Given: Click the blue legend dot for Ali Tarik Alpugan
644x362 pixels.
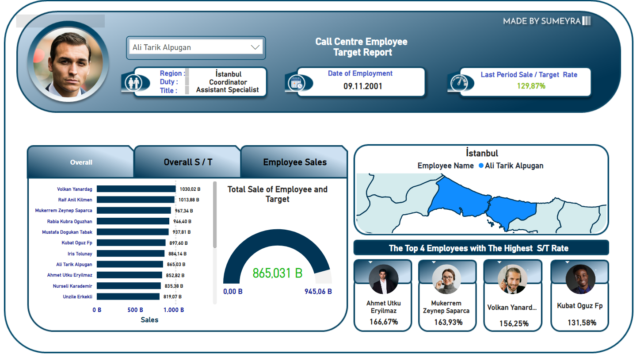Looking at the screenshot, I should [x=481, y=166].
